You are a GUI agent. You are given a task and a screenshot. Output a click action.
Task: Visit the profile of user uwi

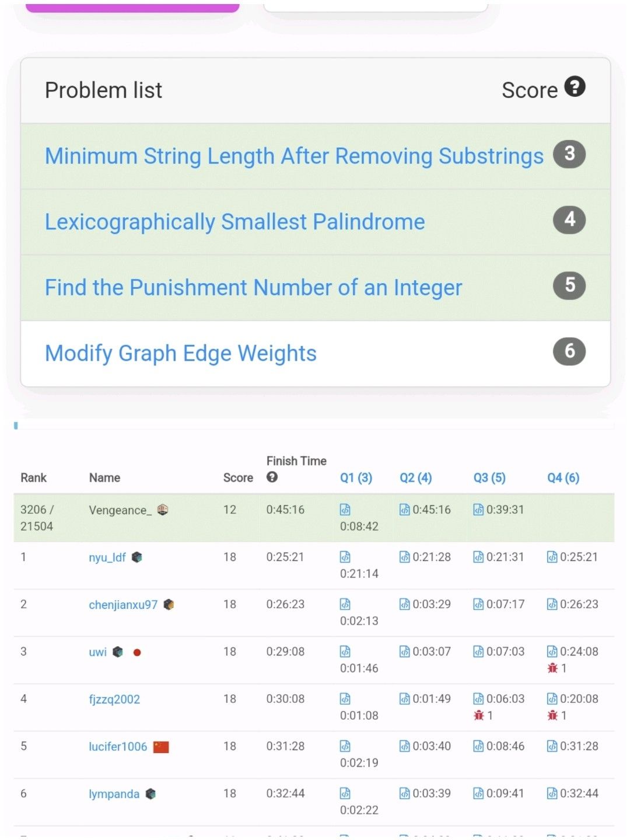pyautogui.click(x=97, y=652)
